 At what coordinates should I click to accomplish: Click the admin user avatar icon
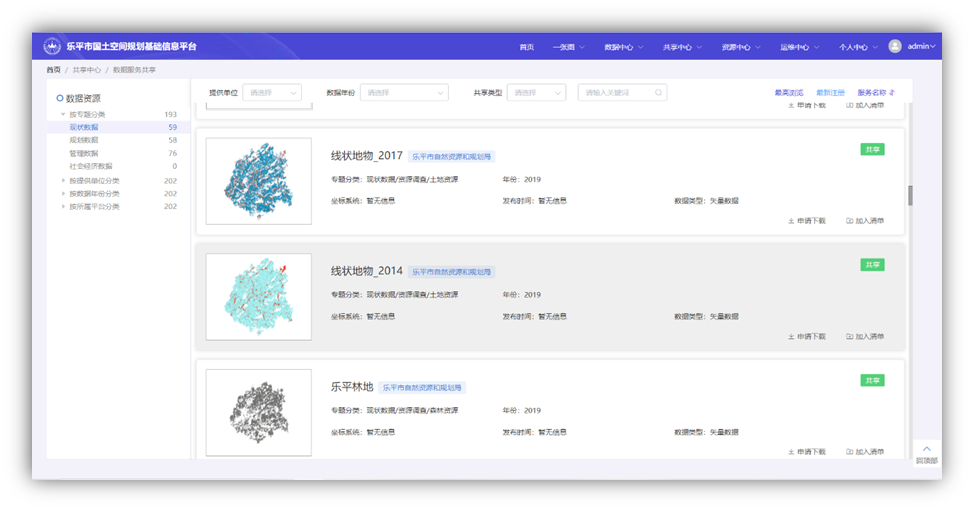(895, 46)
